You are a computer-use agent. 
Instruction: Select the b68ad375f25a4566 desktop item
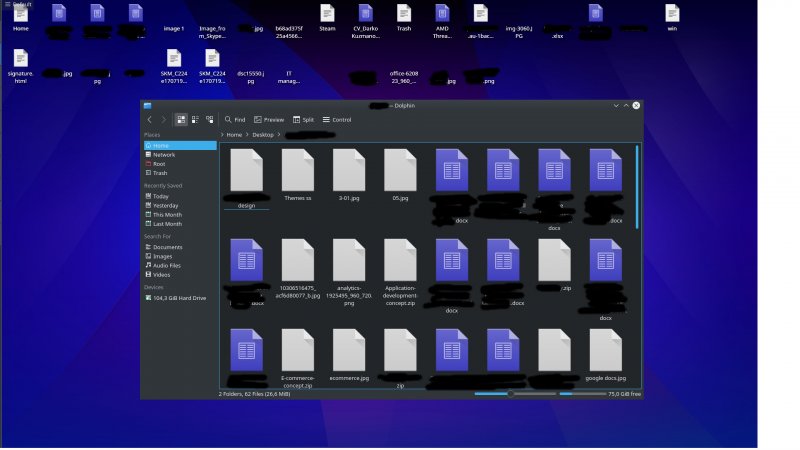(289, 32)
